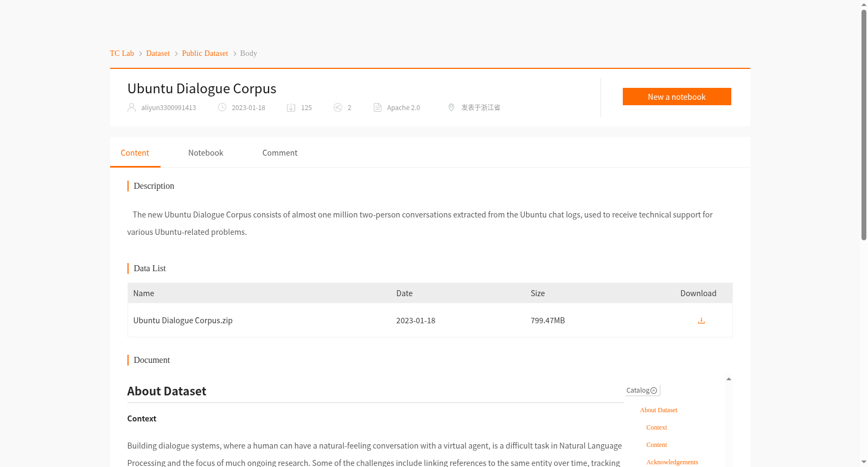Click the clock date icon
The image size is (868, 467).
pos(222,107)
